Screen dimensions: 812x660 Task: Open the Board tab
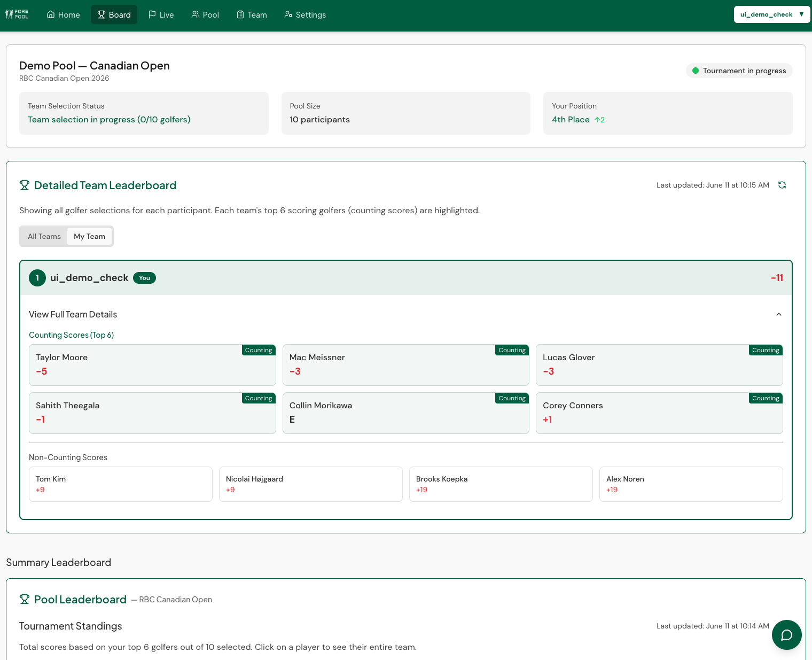[114, 14]
